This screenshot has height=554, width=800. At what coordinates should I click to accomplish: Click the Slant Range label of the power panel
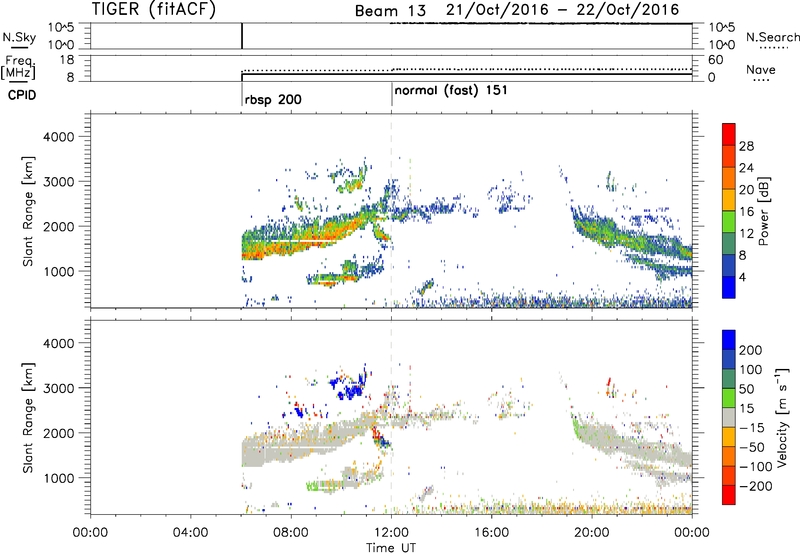tap(28, 212)
